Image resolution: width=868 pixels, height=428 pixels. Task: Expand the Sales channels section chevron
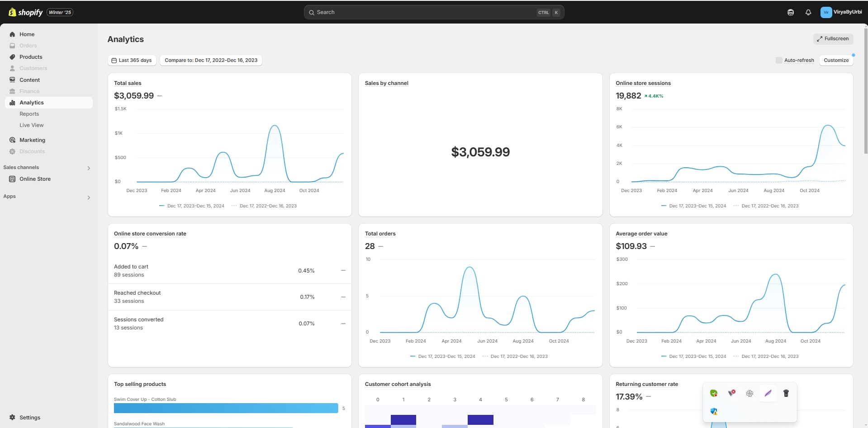[89, 168]
